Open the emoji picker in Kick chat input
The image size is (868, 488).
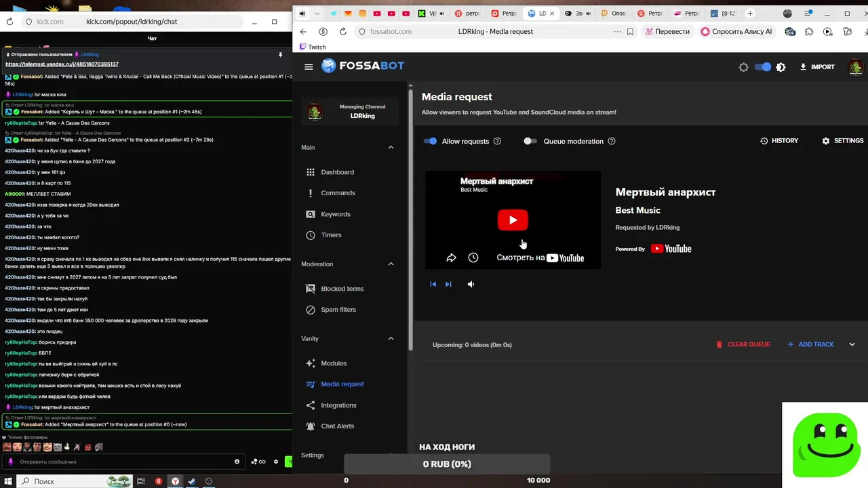pyautogui.click(x=237, y=462)
